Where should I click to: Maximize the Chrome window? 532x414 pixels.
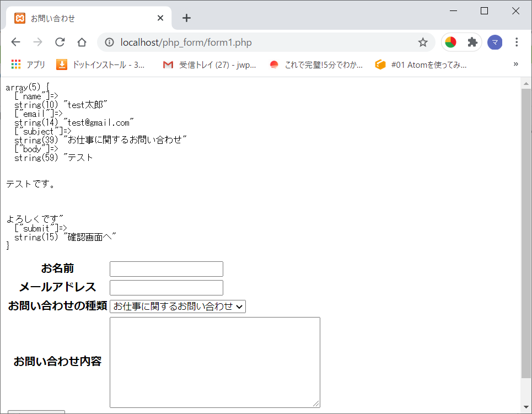click(485, 11)
